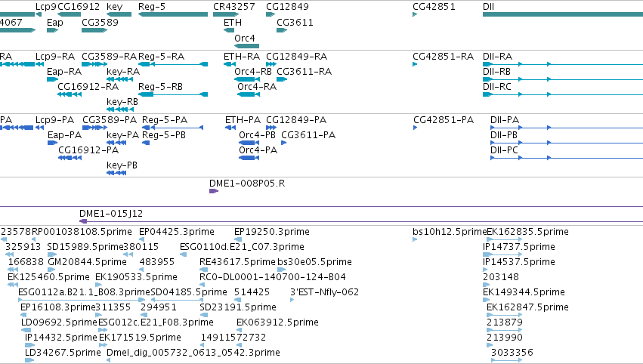Screen dimensions: 643x364
Task: Click the DME1-015J12 feature label
Action: (111, 214)
